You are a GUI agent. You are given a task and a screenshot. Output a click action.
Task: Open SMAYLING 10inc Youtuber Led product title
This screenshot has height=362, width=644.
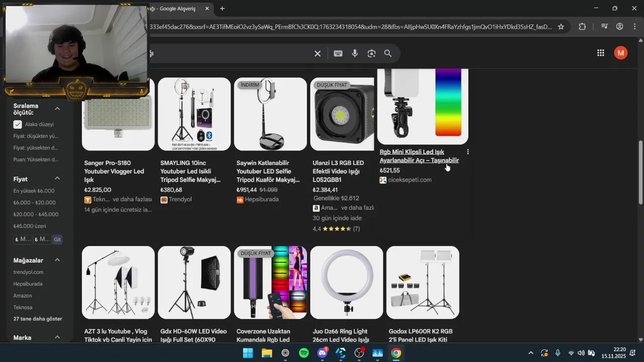coord(190,171)
